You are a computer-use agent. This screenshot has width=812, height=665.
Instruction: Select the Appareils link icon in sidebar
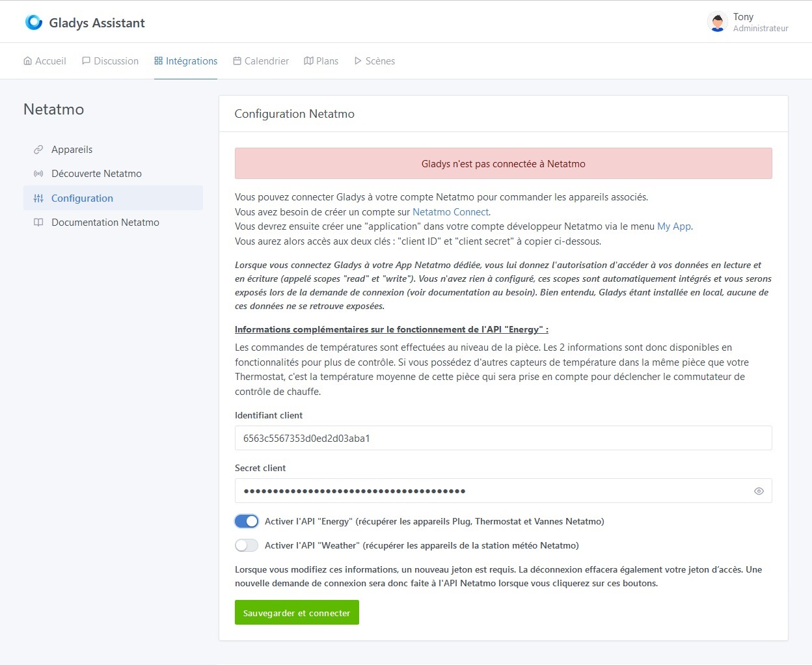pos(38,149)
